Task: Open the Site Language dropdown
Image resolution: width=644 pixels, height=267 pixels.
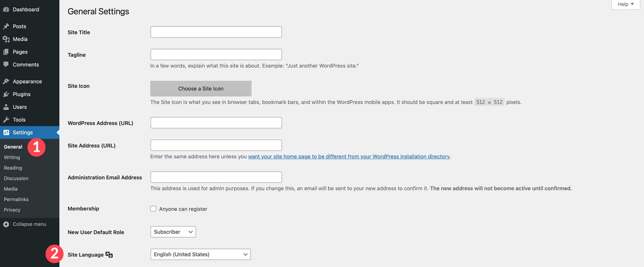Action: pos(200,254)
